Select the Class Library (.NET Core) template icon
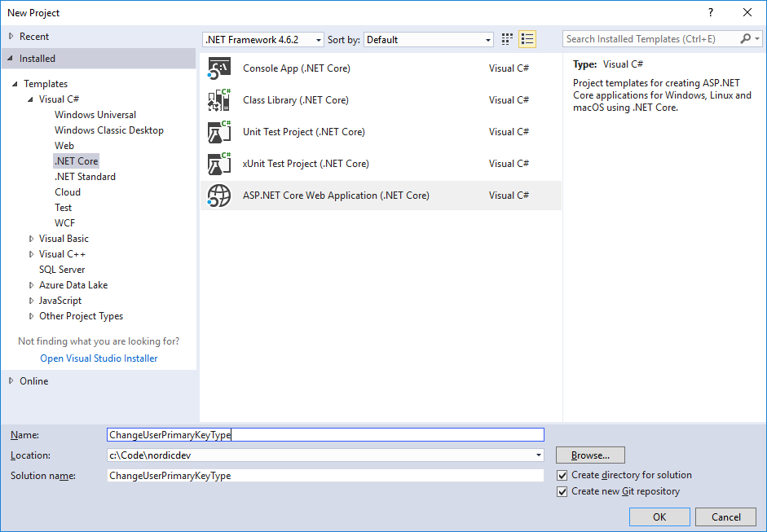Screen dimensions: 767x532 (x=218, y=99)
